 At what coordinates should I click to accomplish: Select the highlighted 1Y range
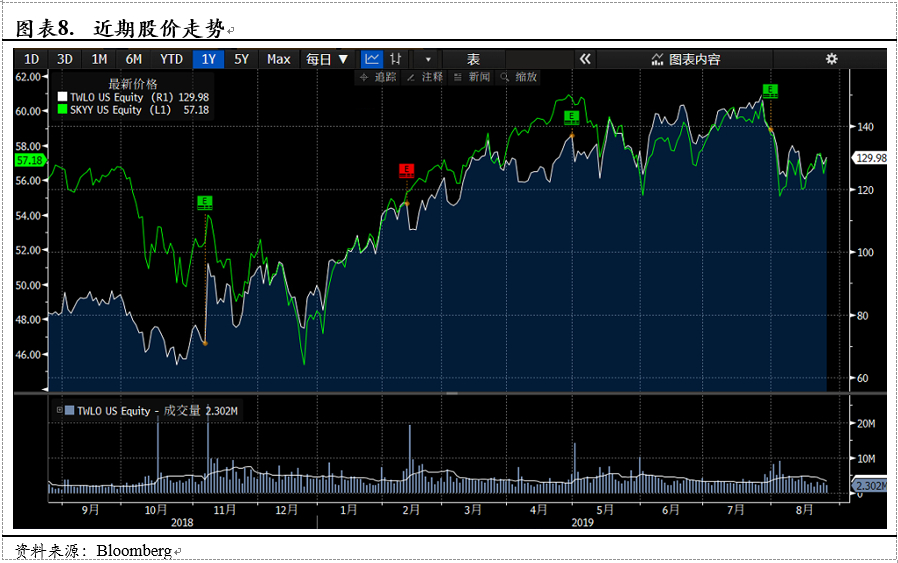[x=208, y=60]
